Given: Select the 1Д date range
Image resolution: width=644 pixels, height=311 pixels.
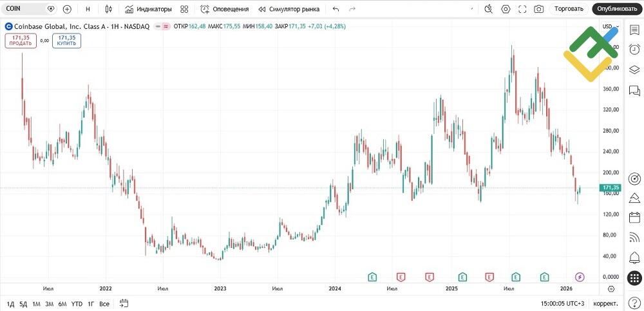Looking at the screenshot, I should (11, 304).
